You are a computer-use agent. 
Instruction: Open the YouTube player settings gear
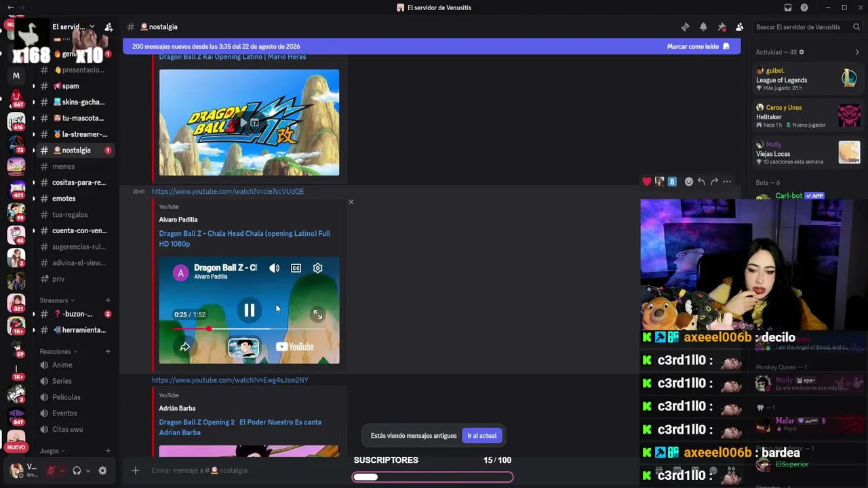point(317,268)
